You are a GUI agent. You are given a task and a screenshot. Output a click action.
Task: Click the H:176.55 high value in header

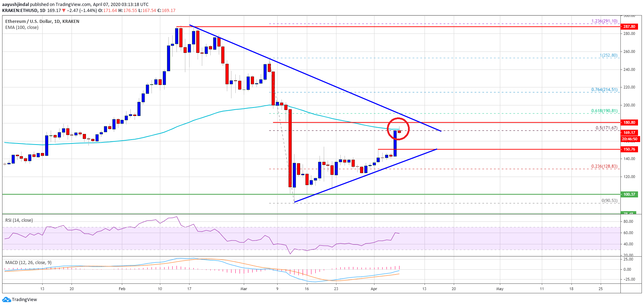pos(128,11)
